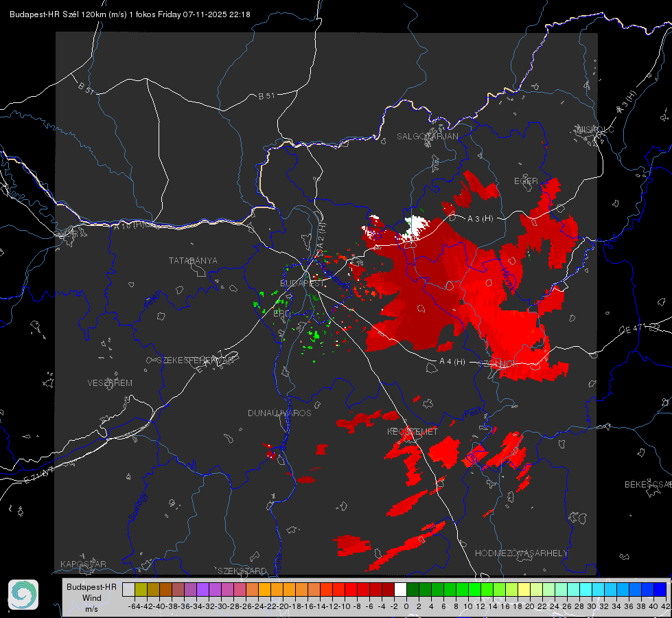Pick the pale yellow swatch above 18
Image resolution: width=672 pixels, height=618 pixels.
tap(524, 590)
